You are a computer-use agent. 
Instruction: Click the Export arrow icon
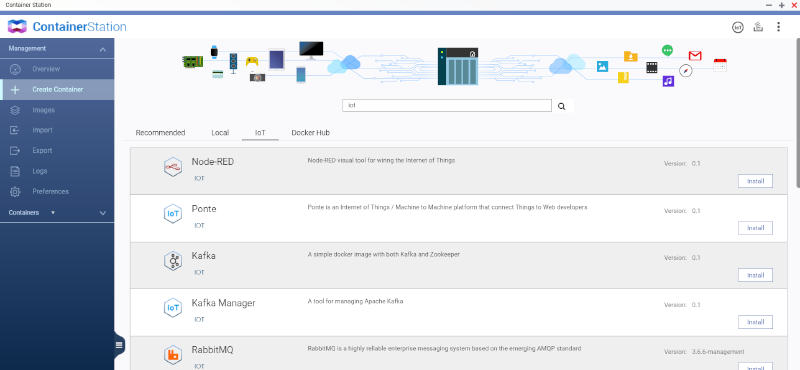point(15,151)
